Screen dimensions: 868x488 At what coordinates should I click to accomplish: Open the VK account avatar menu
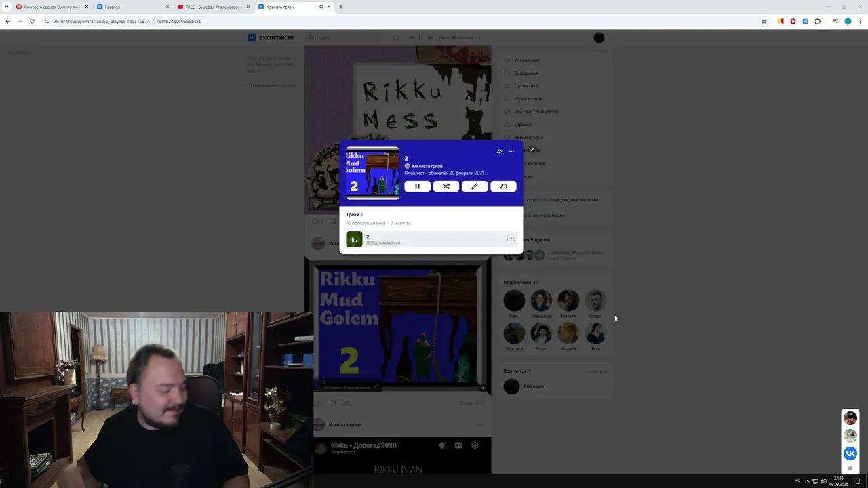click(599, 38)
